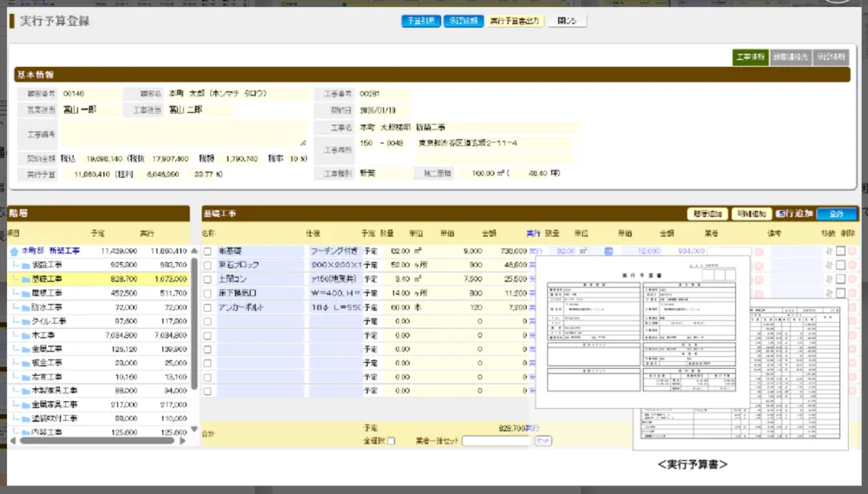868x494 pixels.
Task: Tick the checkbox for 布基礎 row
Action: 207,252
